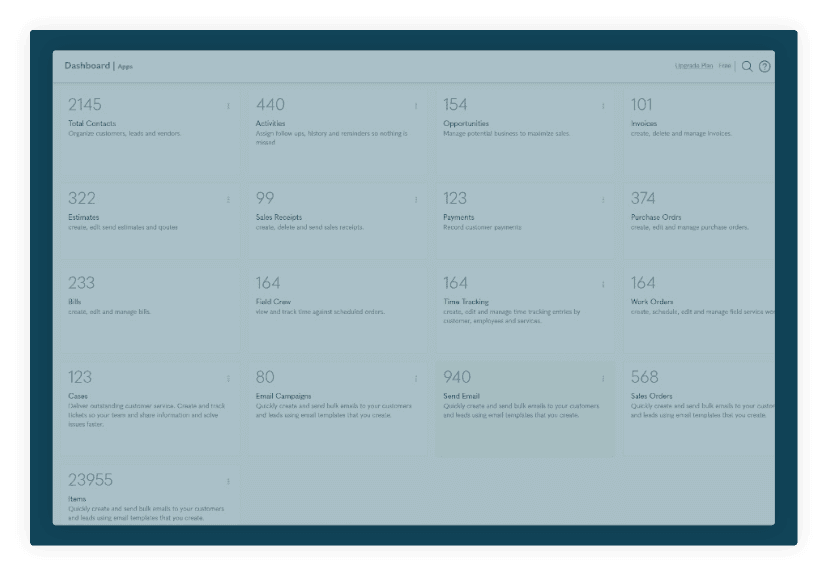Click the Upgrade Plan link
The image size is (828, 576).
tap(694, 64)
